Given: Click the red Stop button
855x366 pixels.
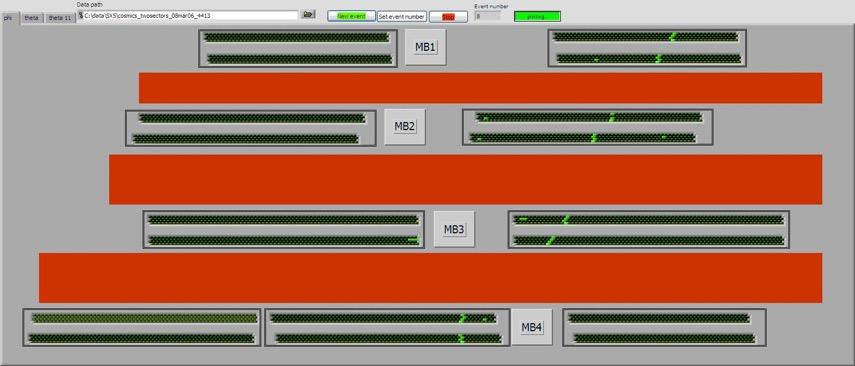Looking at the screenshot, I should point(448,17).
